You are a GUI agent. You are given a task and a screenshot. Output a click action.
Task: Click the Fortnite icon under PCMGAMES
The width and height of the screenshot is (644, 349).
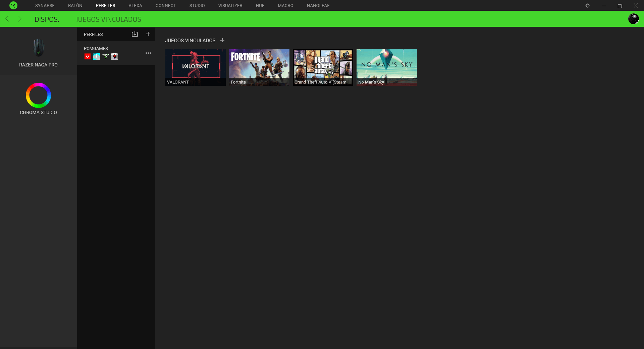pyautogui.click(x=97, y=56)
